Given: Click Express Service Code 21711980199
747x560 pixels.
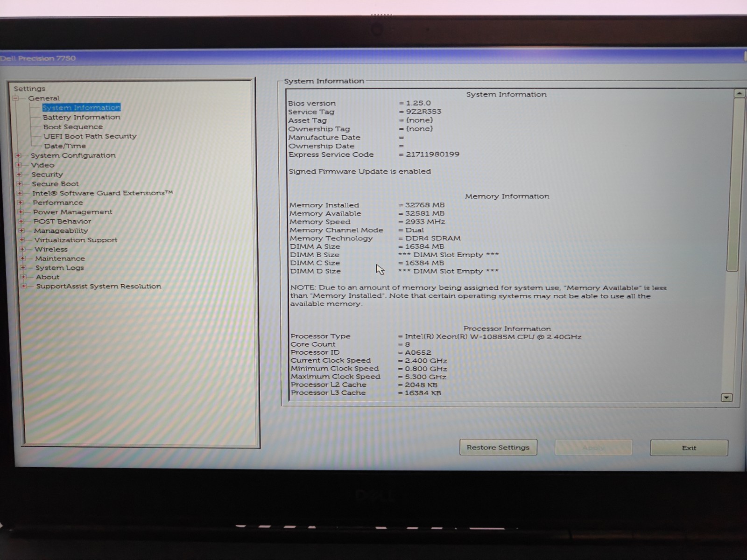Looking at the screenshot, I should [x=432, y=154].
